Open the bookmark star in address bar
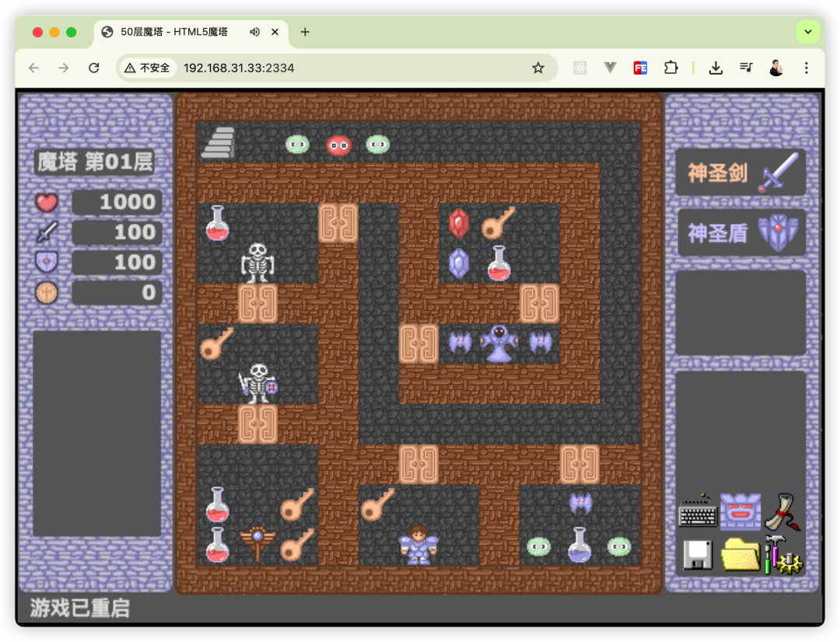840x642 pixels. tap(538, 68)
